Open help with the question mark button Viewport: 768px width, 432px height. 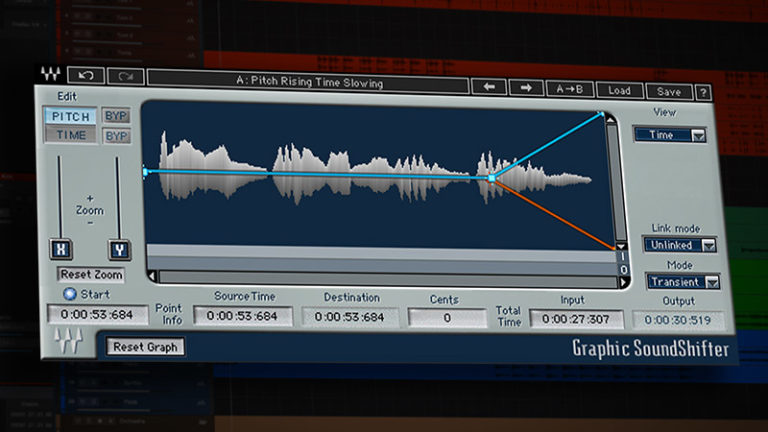click(x=704, y=92)
